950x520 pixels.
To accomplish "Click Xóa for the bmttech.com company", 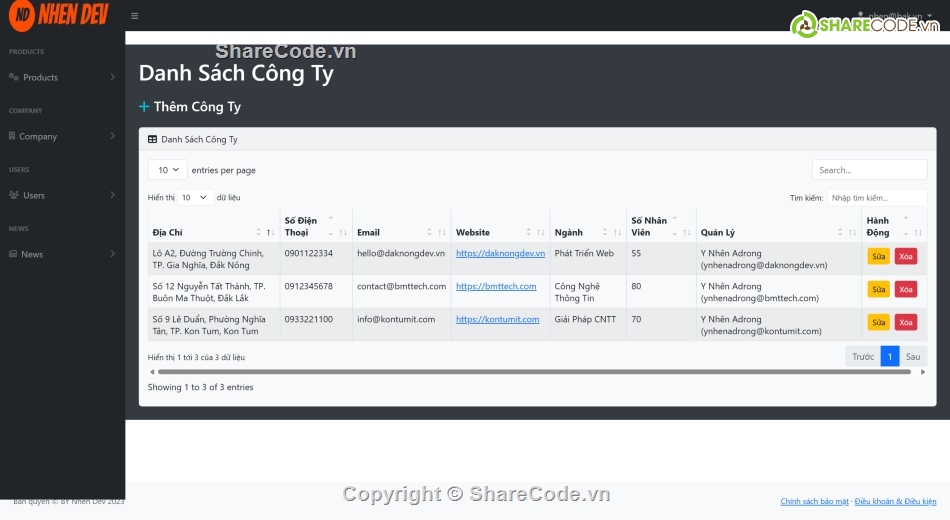I will coord(906,290).
